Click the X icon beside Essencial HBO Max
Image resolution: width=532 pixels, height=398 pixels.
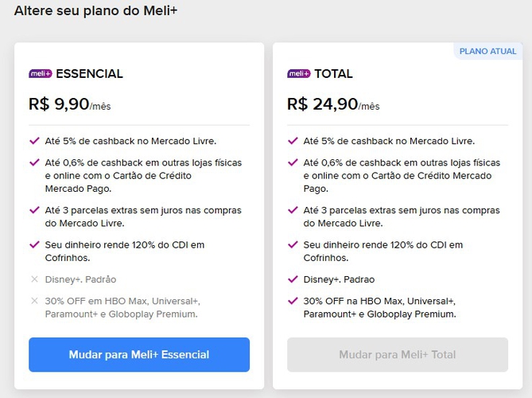click(34, 301)
